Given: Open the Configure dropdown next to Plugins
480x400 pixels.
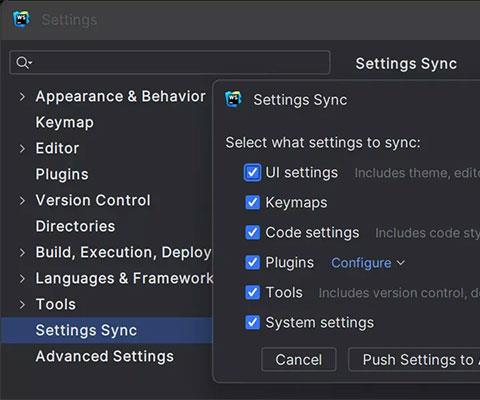Looking at the screenshot, I should (368, 263).
